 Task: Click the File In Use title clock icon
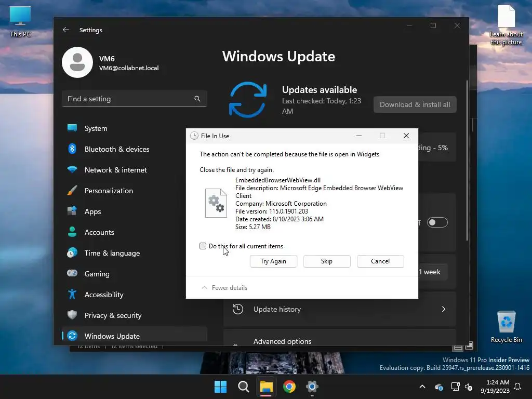[194, 136]
